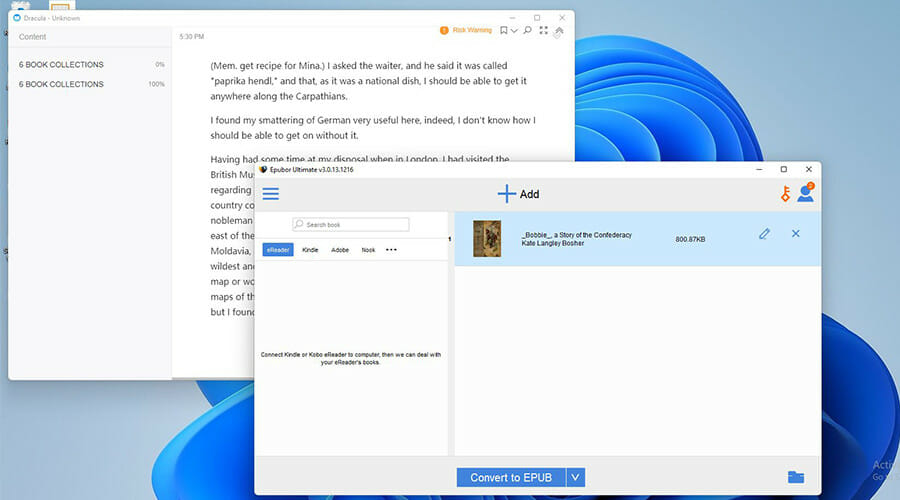Click the Bobbie book cover thumbnail
The height and width of the screenshot is (500, 900).
pos(487,238)
